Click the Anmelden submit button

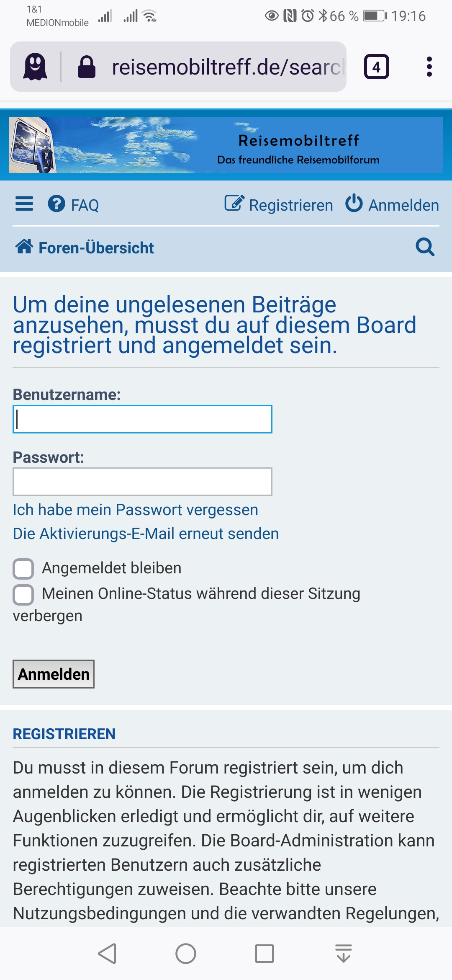point(54,674)
